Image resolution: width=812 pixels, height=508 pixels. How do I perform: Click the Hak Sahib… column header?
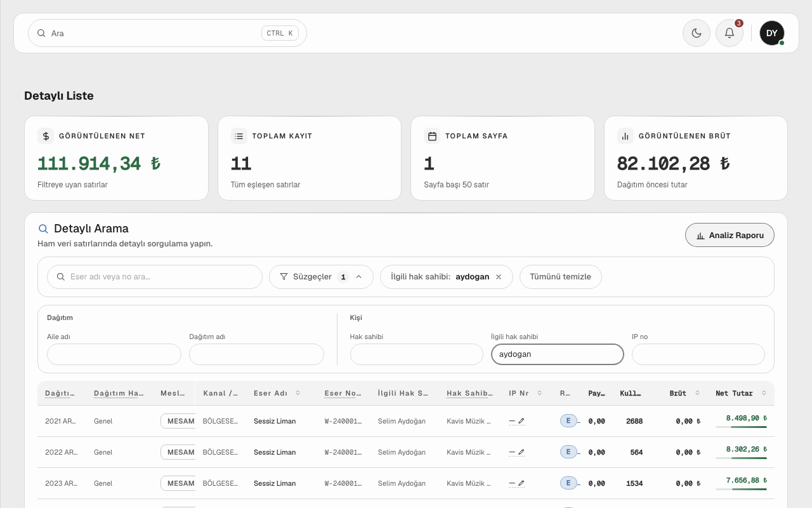469,393
